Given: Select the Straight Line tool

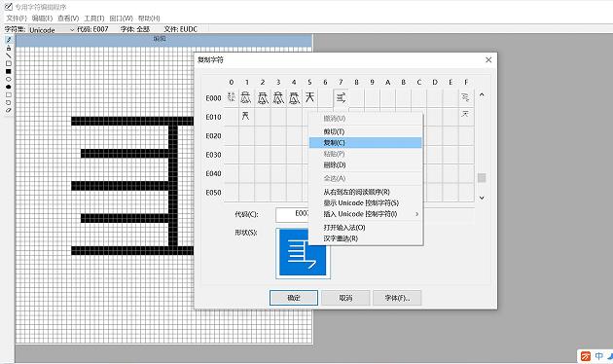Looking at the screenshot, I should coord(8,55).
